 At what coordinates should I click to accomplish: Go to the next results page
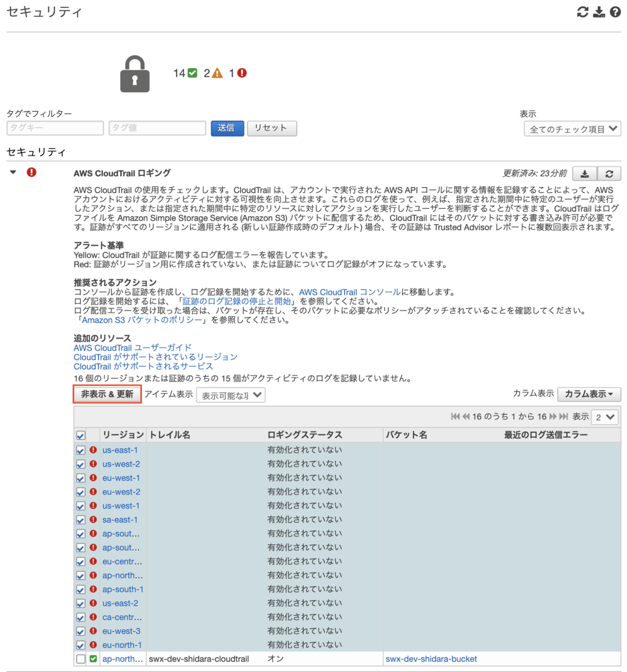553,417
